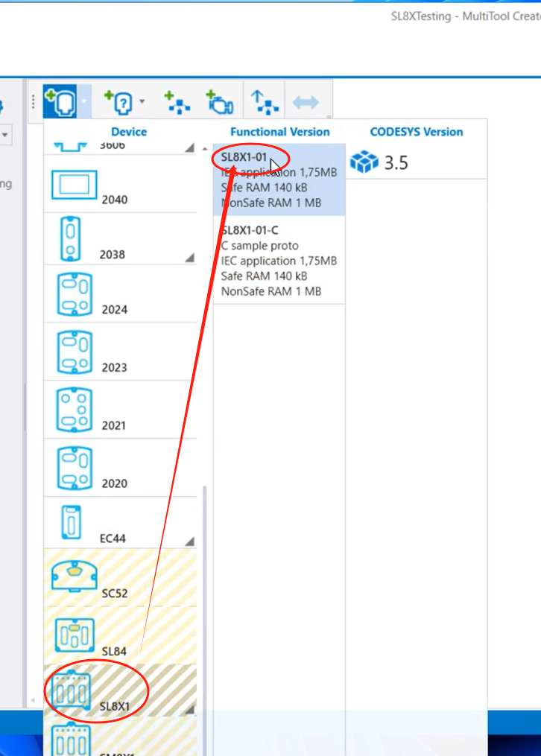Pick the 2024 device from list
The width and height of the screenshot is (541, 756).
coord(75,294)
